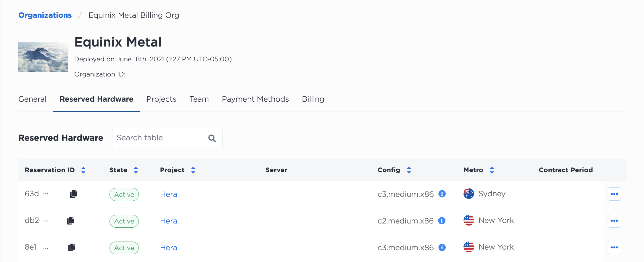Image resolution: width=644 pixels, height=262 pixels.
Task: Copy the 63d reservation ID
Action: pyautogui.click(x=73, y=194)
